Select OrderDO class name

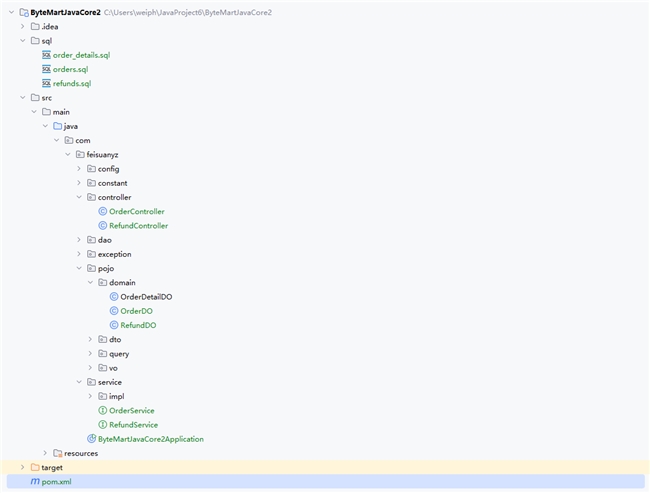point(136,311)
